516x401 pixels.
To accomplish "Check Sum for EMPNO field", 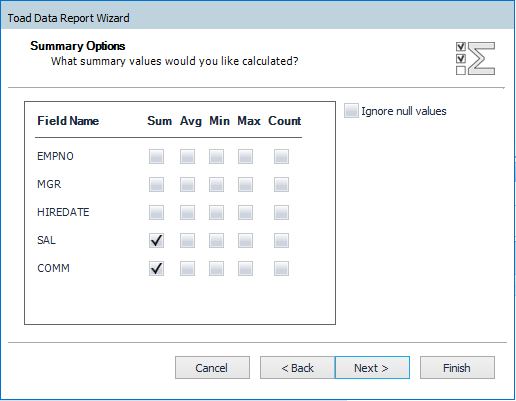I will (156, 156).
